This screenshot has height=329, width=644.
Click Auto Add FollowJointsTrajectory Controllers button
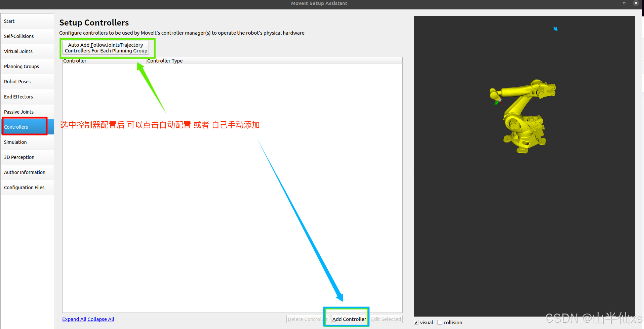point(106,48)
